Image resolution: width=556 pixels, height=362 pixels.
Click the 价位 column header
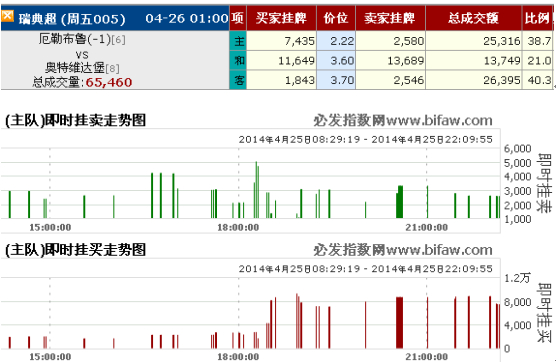[336, 18]
